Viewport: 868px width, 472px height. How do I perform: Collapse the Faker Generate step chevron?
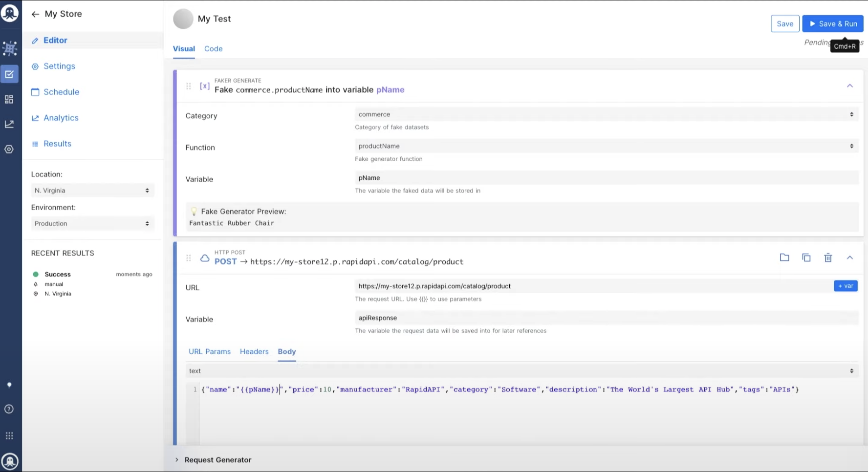click(850, 86)
